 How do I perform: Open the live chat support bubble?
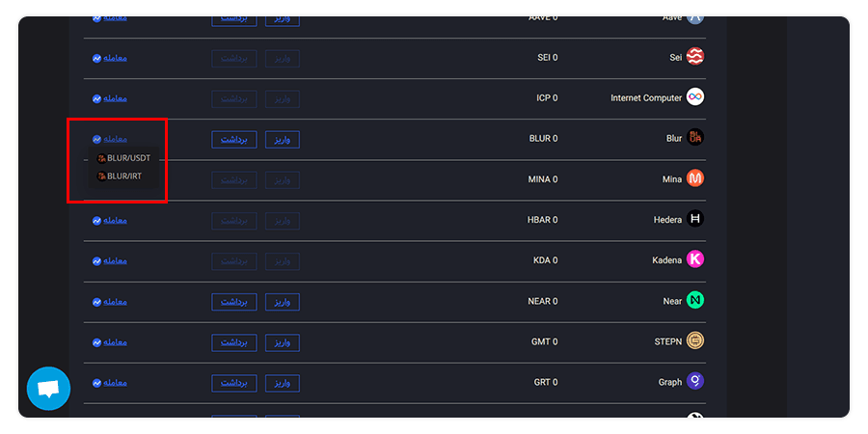49,389
